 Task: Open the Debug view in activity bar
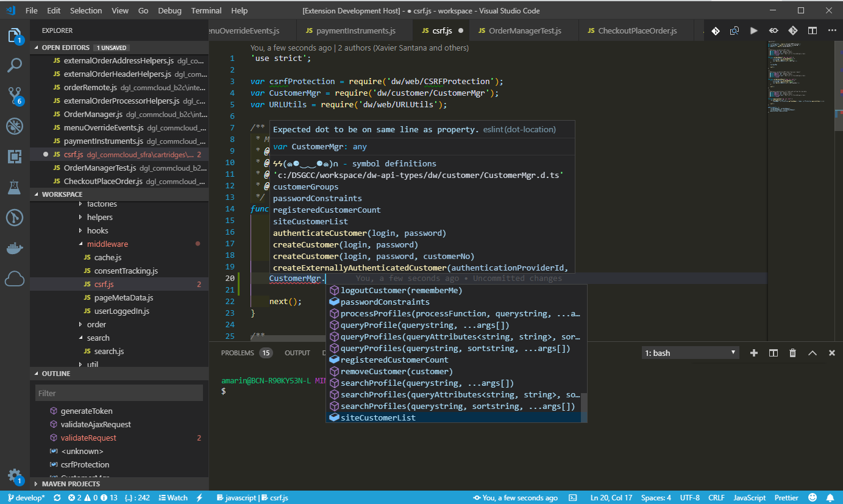tap(15, 126)
